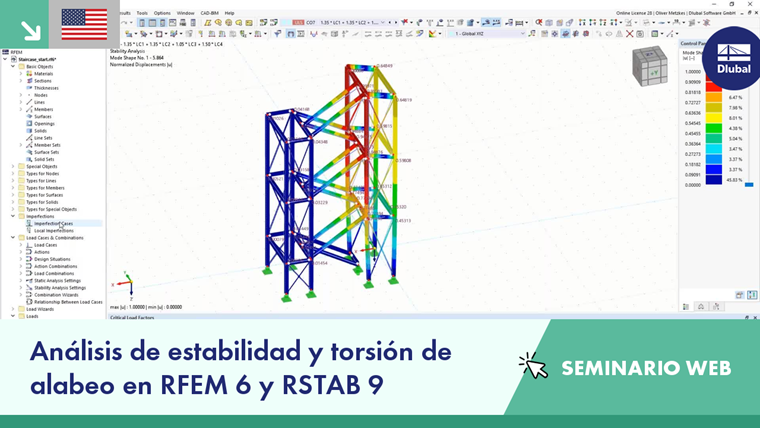Click the Control Panel tab header
This screenshot has height=428, width=760.
695,44
